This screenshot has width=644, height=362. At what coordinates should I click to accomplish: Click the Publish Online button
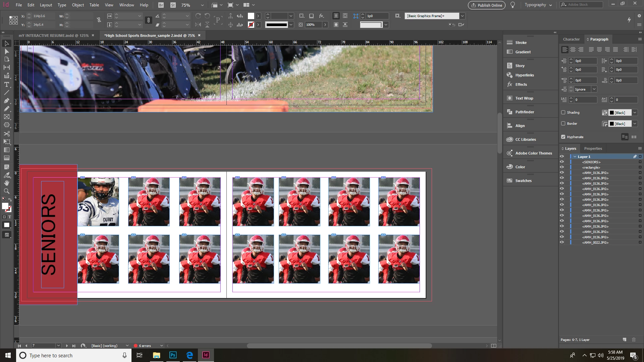click(x=486, y=5)
